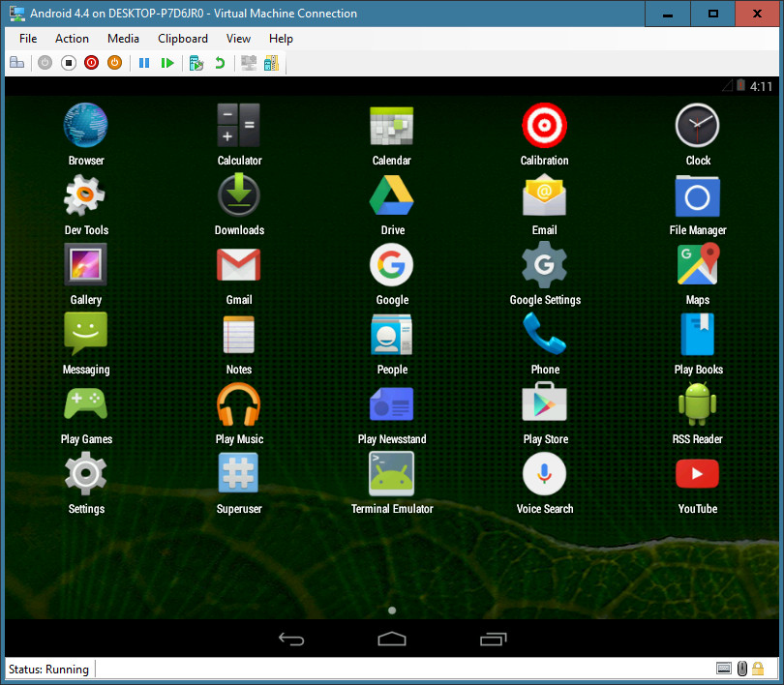Click the keyboard icon in the status bar
The image size is (784, 685).
click(723, 669)
